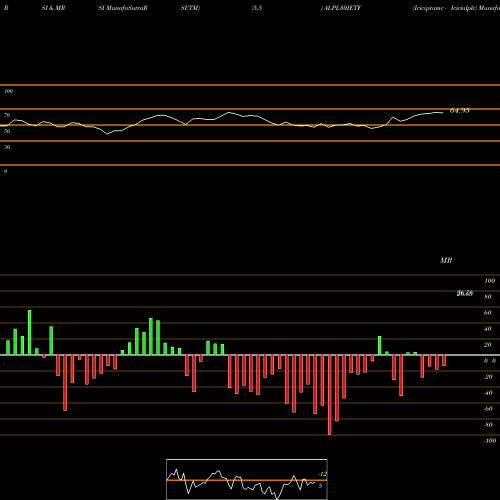The width and height of the screenshot is (500, 500).
Task: Click the MR axis label 100
Action: 489,281
